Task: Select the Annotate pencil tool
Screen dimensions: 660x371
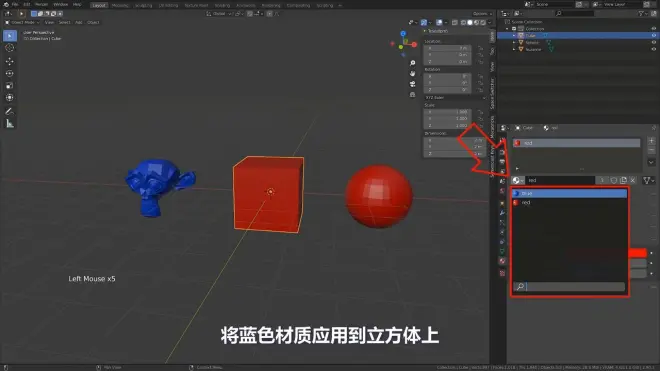Action: tap(10, 111)
